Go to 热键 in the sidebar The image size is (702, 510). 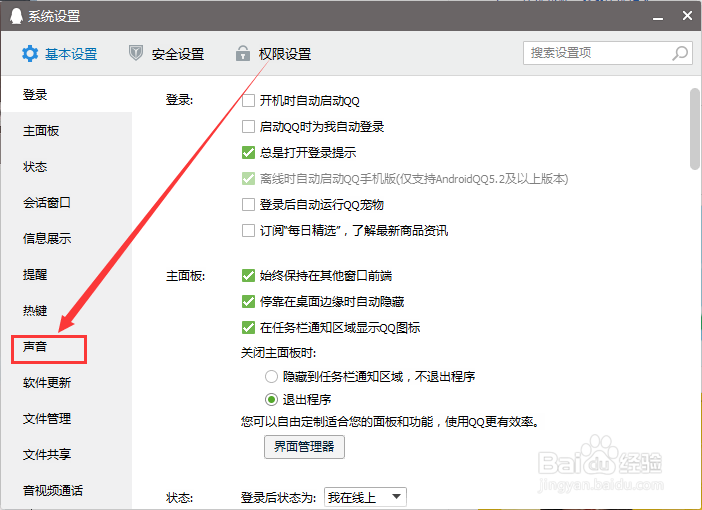(66, 310)
